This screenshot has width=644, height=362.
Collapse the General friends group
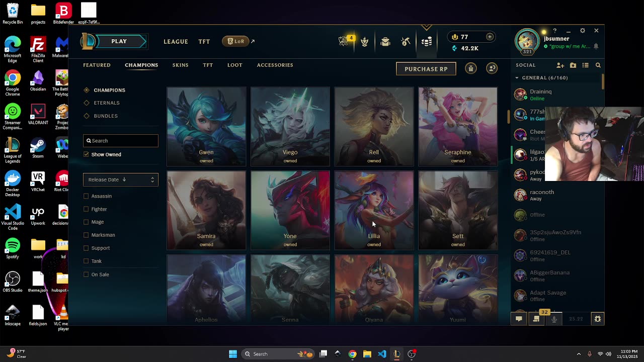[x=517, y=78]
